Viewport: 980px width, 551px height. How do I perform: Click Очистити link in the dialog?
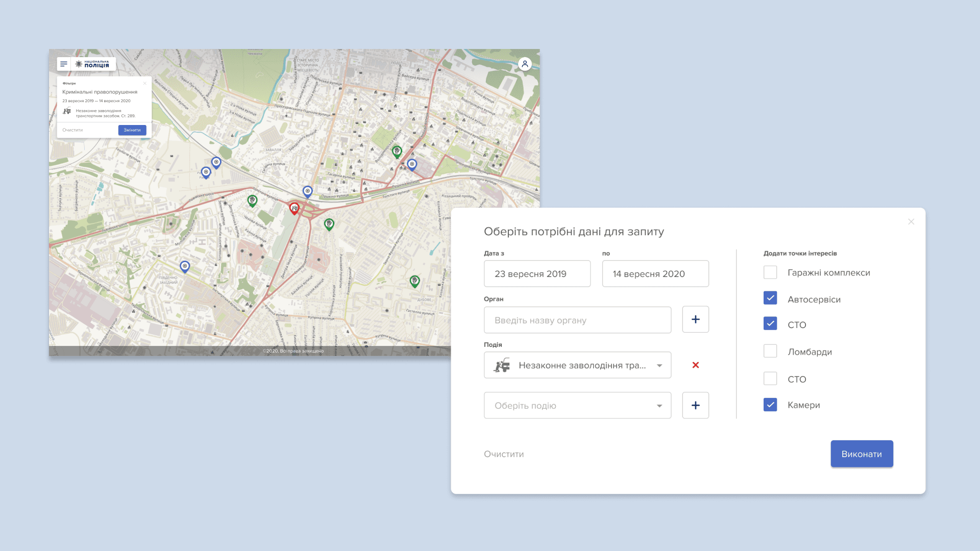tap(504, 454)
